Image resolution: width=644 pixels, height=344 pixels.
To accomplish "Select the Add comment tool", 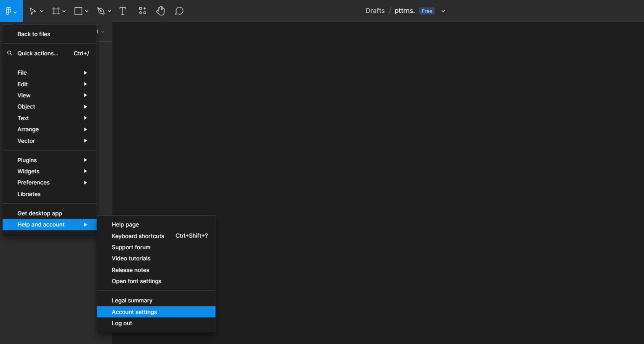I will pyautogui.click(x=179, y=11).
